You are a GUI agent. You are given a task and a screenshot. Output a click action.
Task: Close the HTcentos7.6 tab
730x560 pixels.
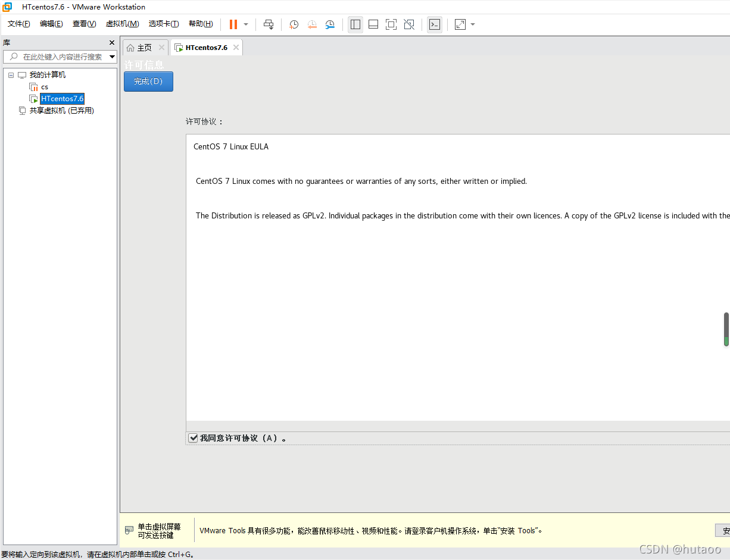pyautogui.click(x=236, y=48)
